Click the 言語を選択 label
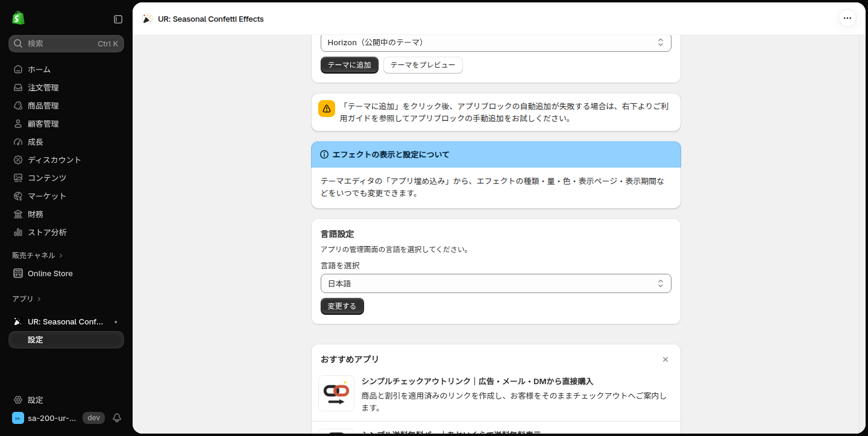Viewport: 868px width, 436px height. coord(340,265)
